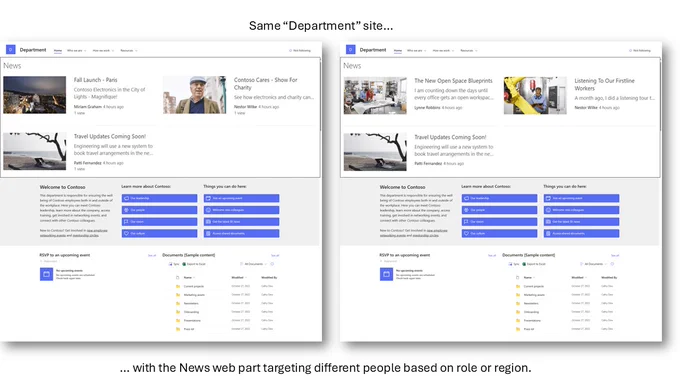Open Listening To Our Firstline Workers headline
The width and height of the screenshot is (680, 383).
[604, 84]
